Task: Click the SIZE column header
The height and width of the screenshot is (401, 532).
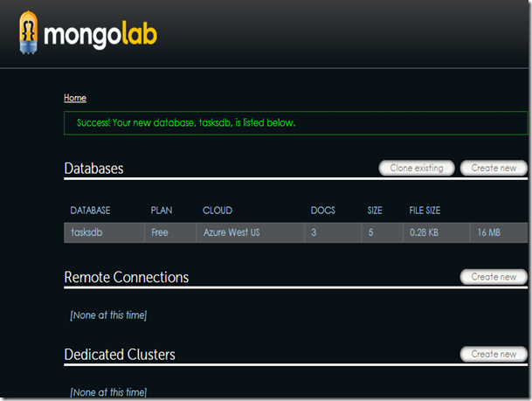Action: pyautogui.click(x=375, y=211)
